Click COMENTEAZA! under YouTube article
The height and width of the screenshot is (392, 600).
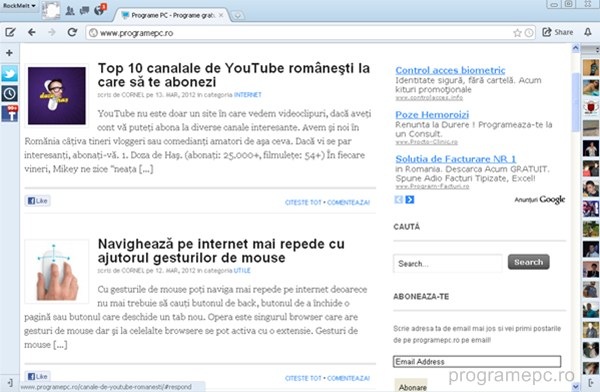pos(349,203)
